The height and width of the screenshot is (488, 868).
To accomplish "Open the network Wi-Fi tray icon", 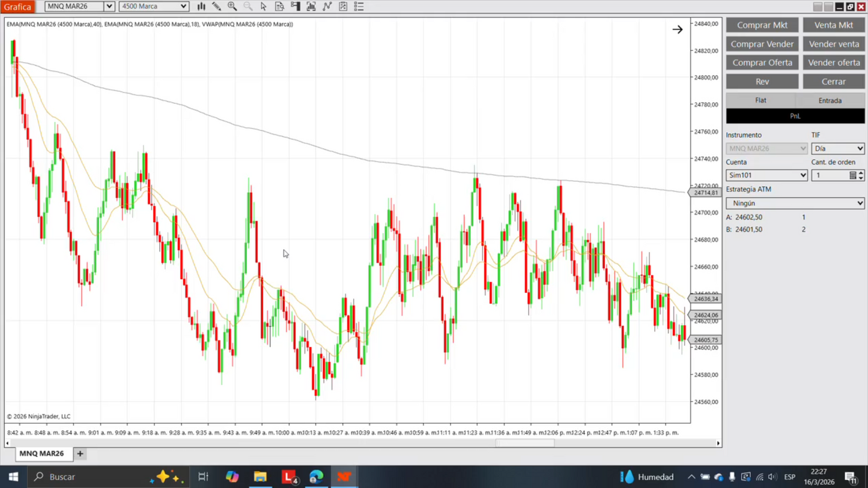I will click(759, 477).
